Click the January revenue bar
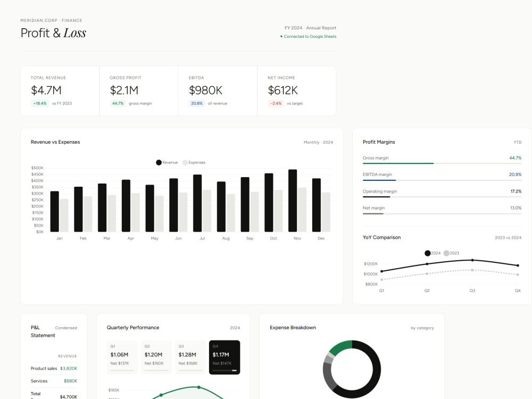The width and height of the screenshot is (532, 399). [x=55, y=211]
